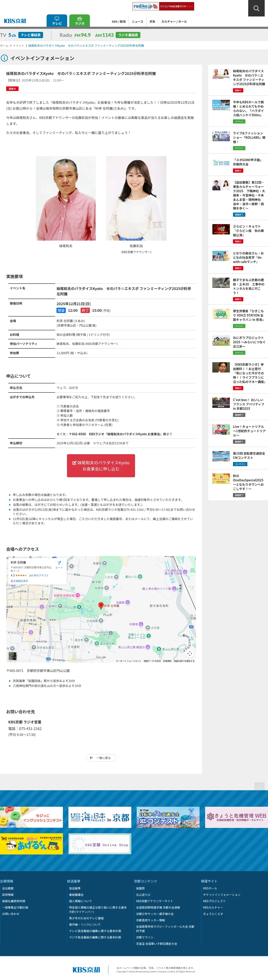Open the 263件のクチコミ reviews link
Viewport: 268px width, 980px height.
(x=39, y=576)
